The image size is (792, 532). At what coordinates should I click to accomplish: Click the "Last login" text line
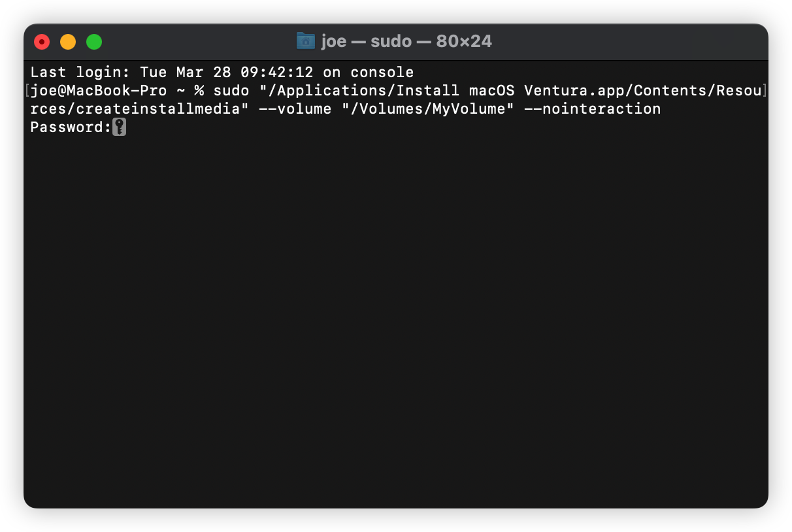coord(222,72)
